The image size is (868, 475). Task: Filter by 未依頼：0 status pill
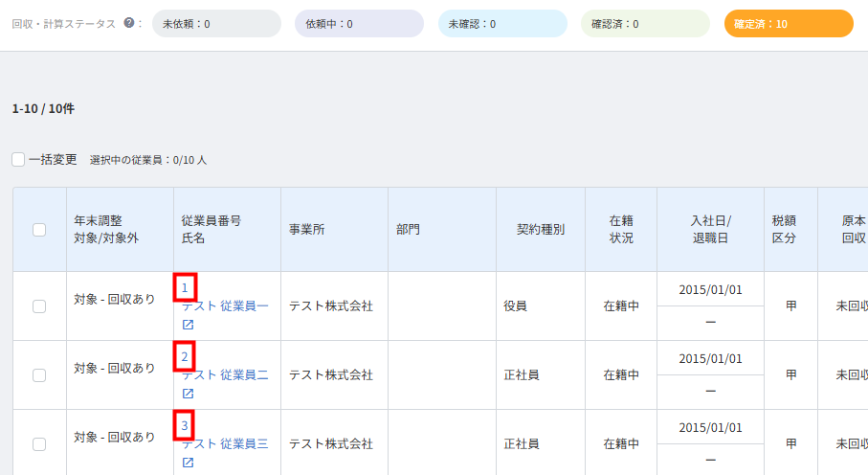coord(216,24)
